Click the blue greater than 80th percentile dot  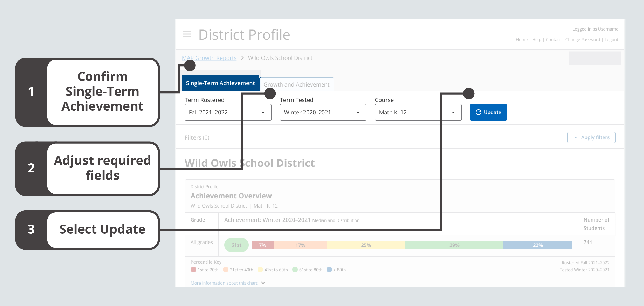[329, 270]
